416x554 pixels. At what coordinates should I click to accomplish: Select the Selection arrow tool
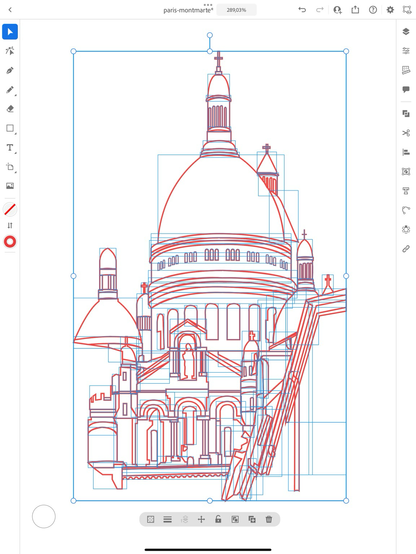pyautogui.click(x=10, y=32)
